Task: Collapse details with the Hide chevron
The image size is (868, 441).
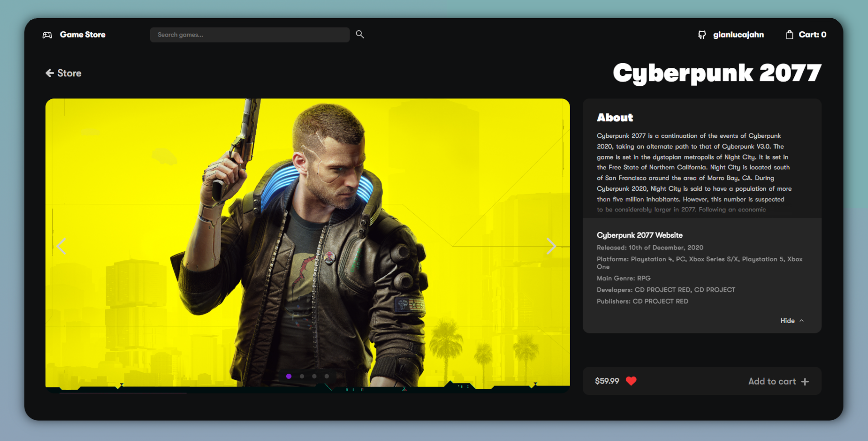Action: [802, 321]
